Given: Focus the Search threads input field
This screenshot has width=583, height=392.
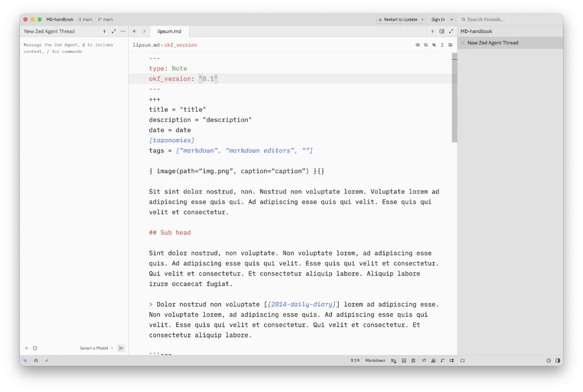Looking at the screenshot, I should (511, 19).
